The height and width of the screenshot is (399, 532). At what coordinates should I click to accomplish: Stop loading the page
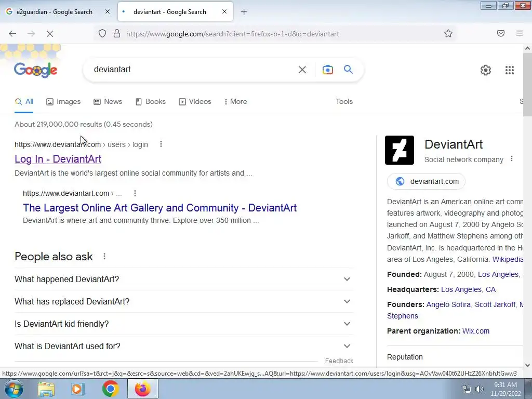[x=50, y=34]
